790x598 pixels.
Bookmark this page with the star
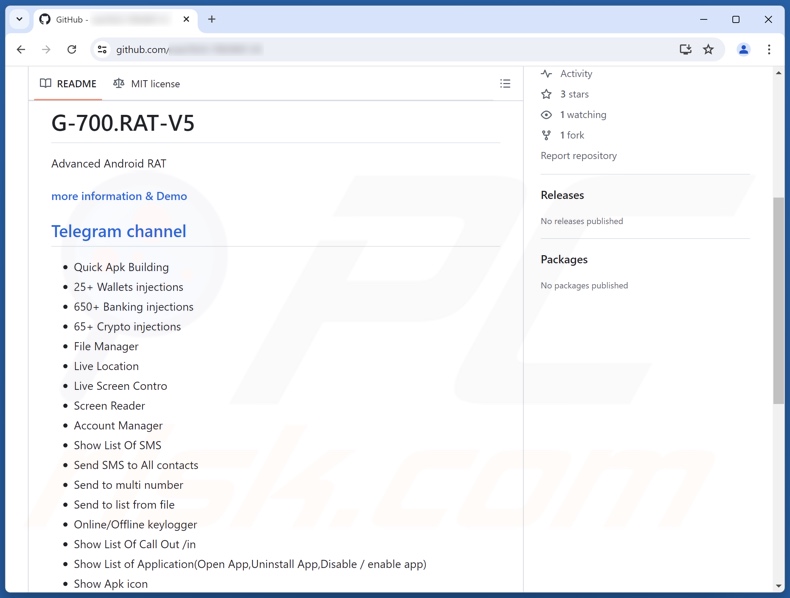point(708,49)
